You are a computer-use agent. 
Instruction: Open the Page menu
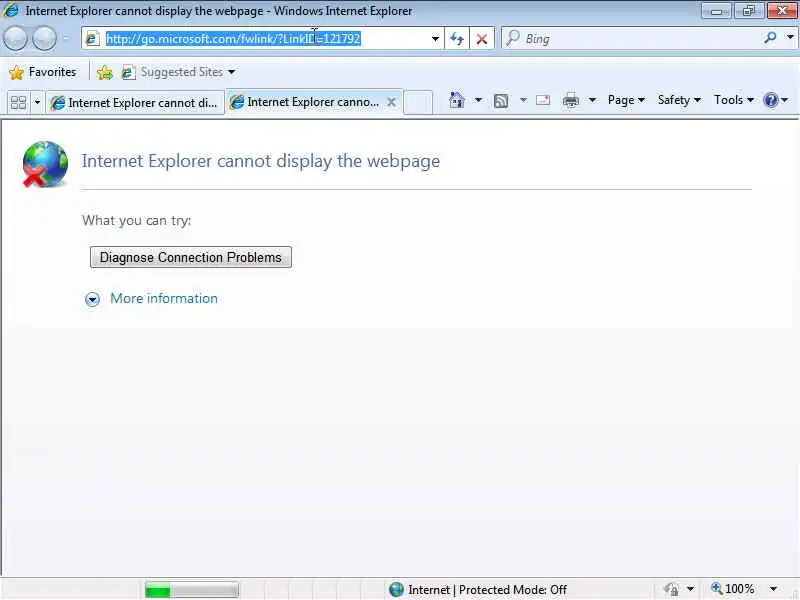pyautogui.click(x=626, y=100)
